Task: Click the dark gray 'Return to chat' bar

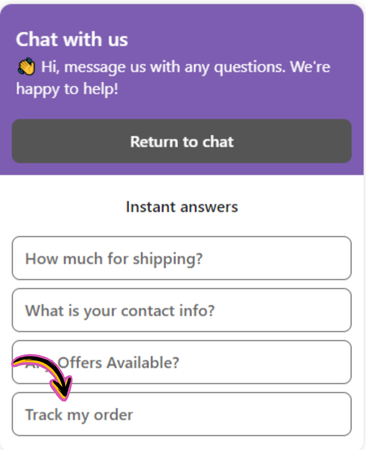Action: pyautogui.click(x=182, y=141)
